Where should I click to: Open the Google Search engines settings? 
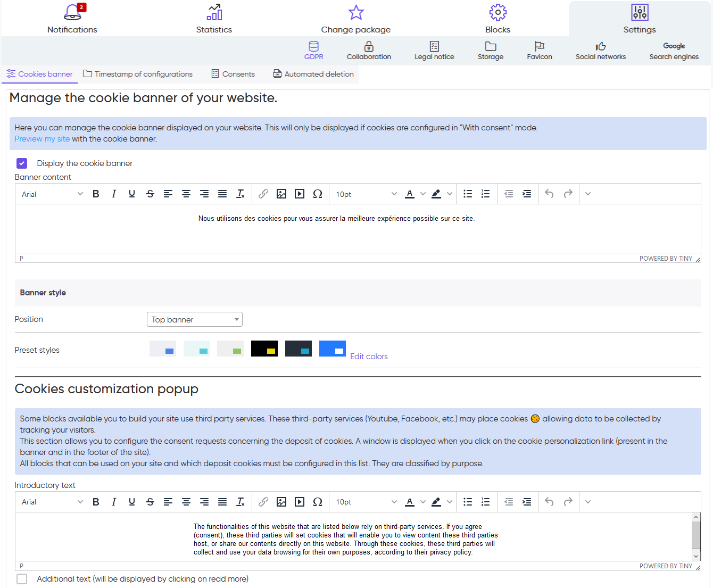[x=674, y=51]
